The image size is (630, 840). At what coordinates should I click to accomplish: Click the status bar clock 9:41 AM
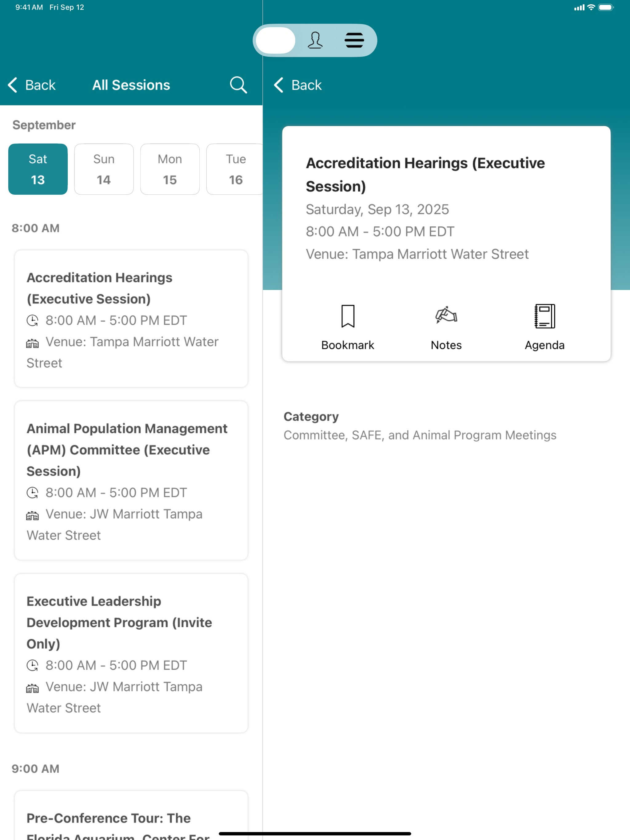tap(29, 7)
